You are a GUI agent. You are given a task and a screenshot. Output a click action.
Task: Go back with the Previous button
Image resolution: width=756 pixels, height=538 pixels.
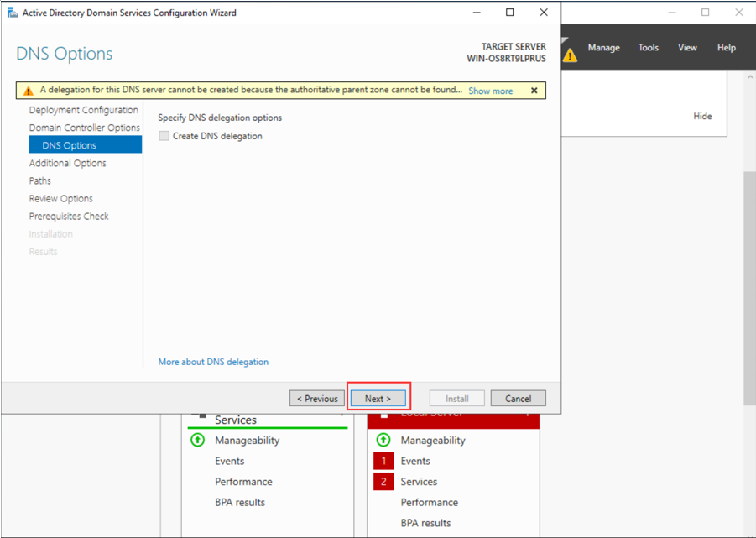pyautogui.click(x=316, y=399)
